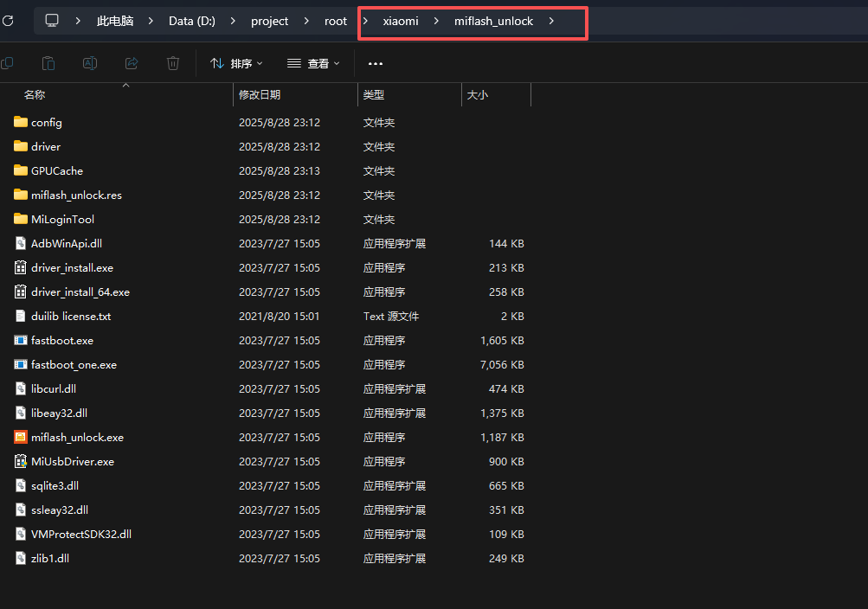The height and width of the screenshot is (609, 868).
Task: Click the 144 KB size value
Action: point(506,243)
